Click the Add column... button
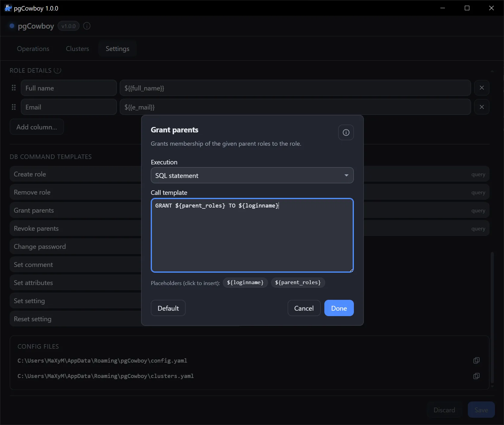 pos(37,127)
